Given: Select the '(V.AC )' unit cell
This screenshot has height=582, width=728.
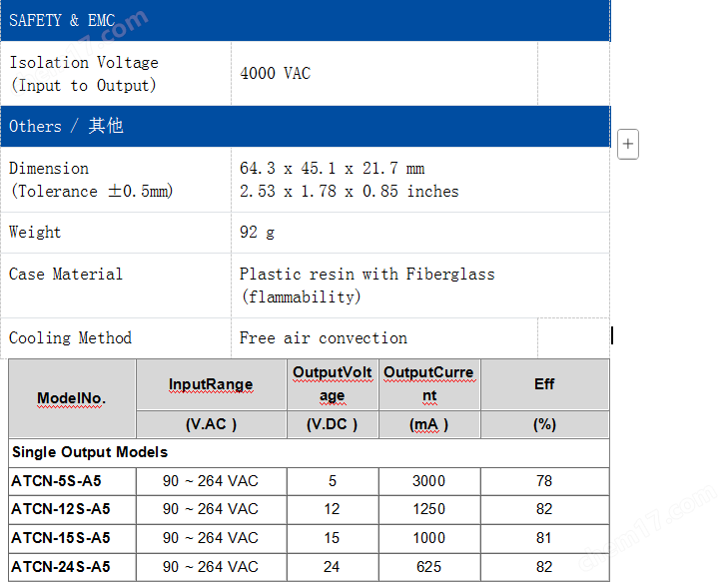Looking at the screenshot, I should (x=212, y=424).
